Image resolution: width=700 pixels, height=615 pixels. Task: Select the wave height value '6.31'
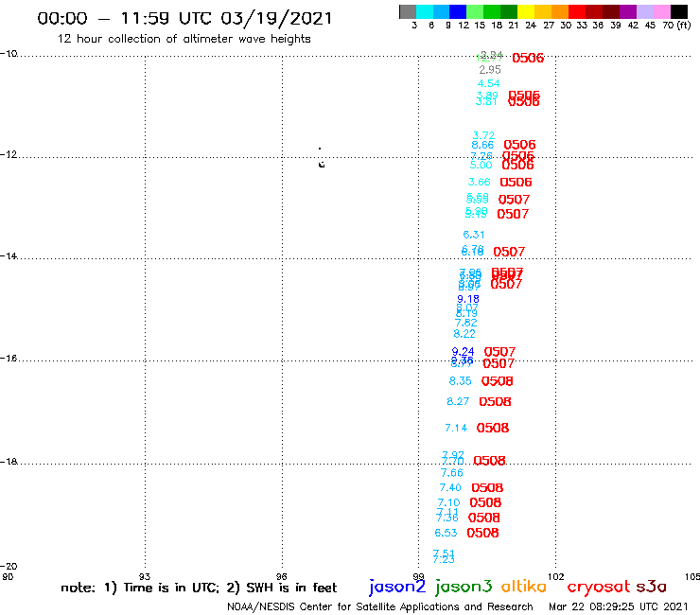tap(474, 235)
